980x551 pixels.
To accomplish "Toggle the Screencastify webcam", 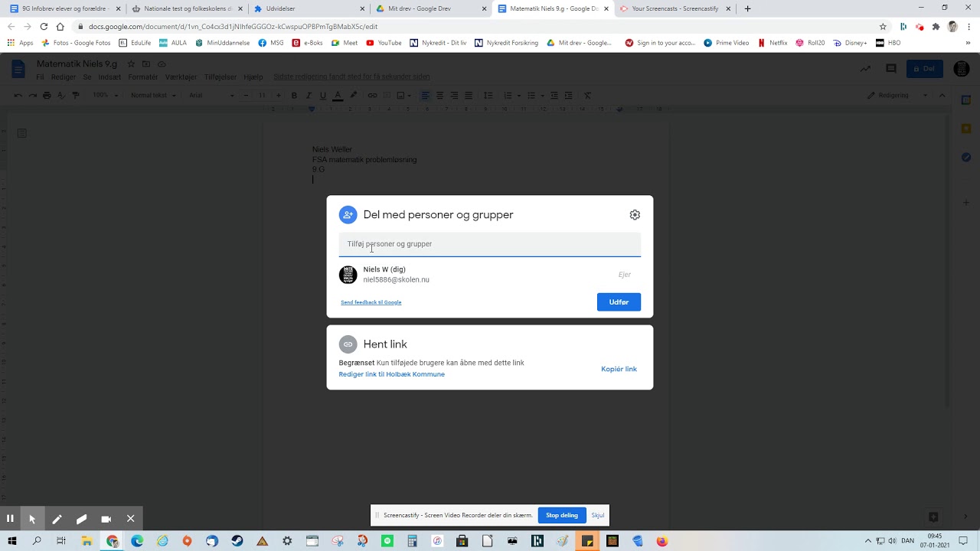I will pos(106,518).
